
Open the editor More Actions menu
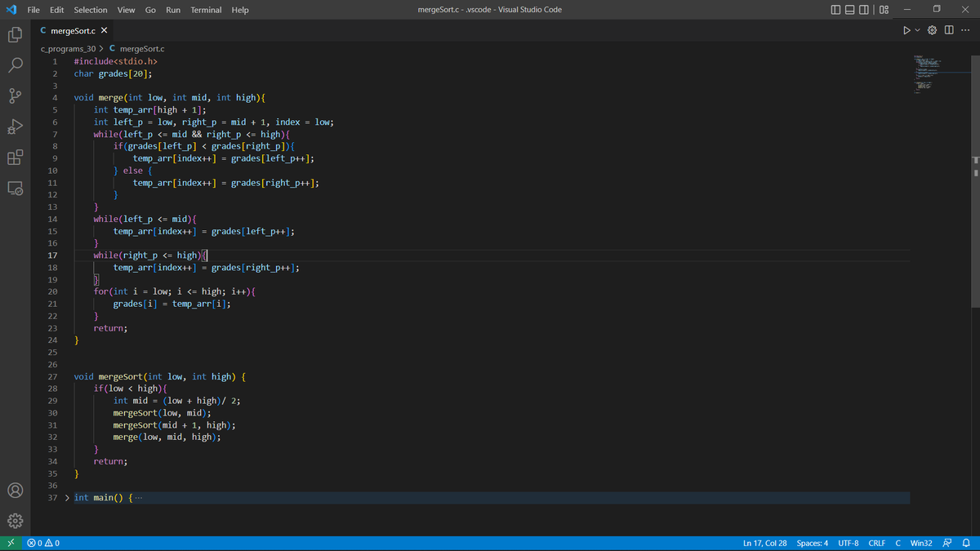(x=964, y=29)
